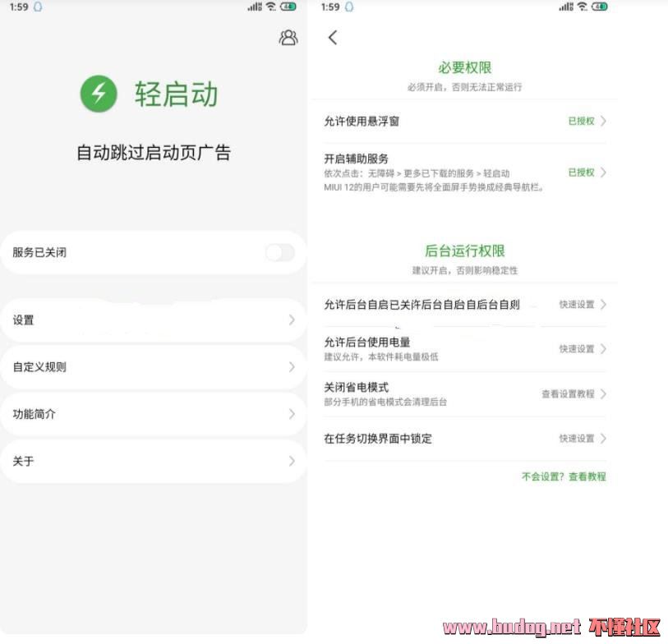Screen dimensions: 668x644
Task: Tap 已授权 status for 辅助服务
Action: click(x=581, y=172)
